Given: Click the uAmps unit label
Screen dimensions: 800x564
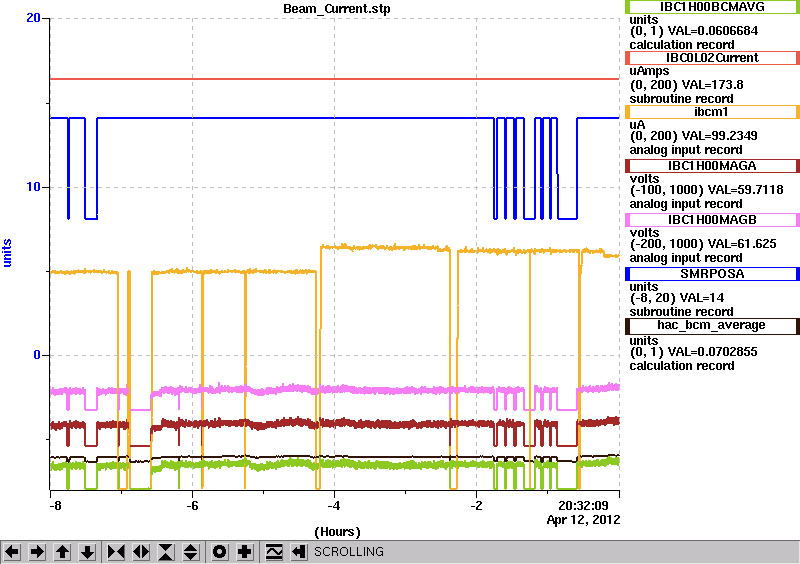Looking at the screenshot, I should click(x=649, y=71).
